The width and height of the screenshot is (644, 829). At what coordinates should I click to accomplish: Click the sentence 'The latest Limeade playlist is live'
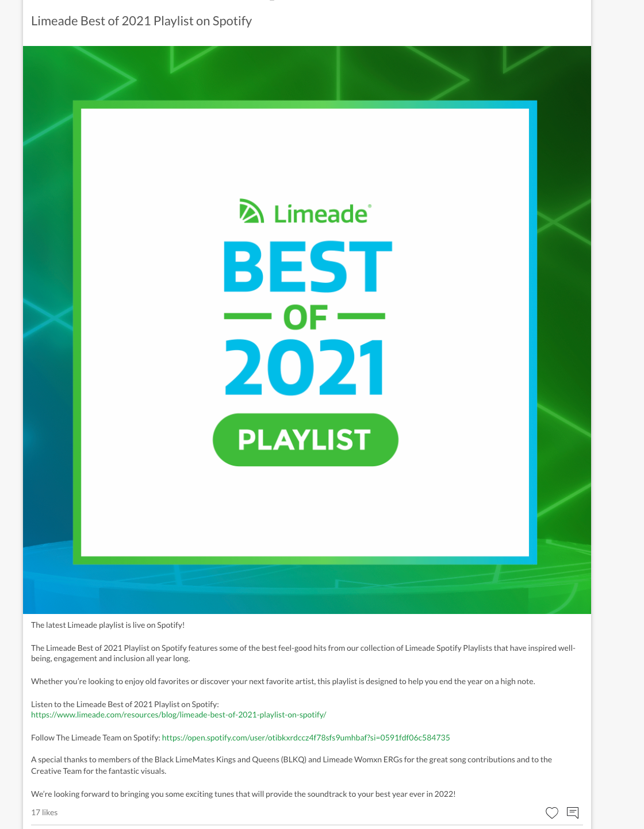point(108,625)
